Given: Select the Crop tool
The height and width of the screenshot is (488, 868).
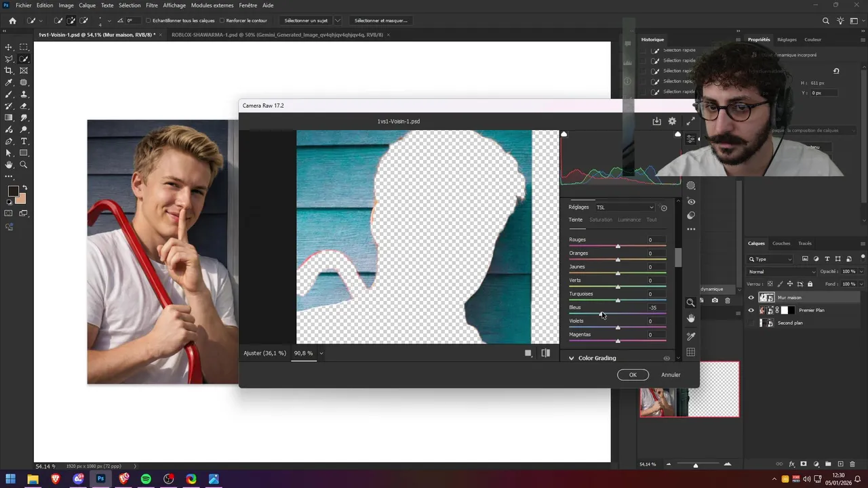Looking at the screenshot, I should click(9, 70).
